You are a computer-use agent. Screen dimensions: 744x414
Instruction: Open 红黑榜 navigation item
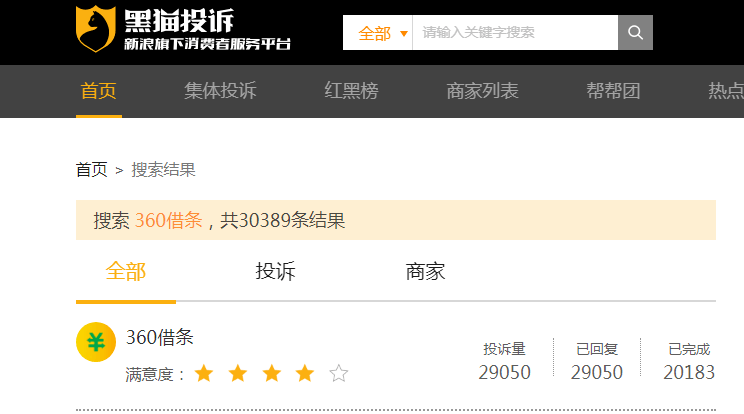(351, 91)
